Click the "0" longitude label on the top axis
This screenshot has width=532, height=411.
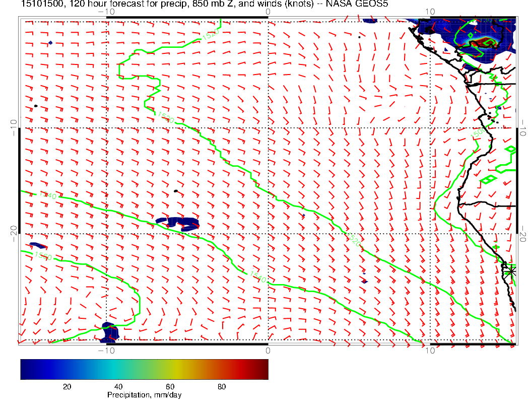tap(268, 12)
